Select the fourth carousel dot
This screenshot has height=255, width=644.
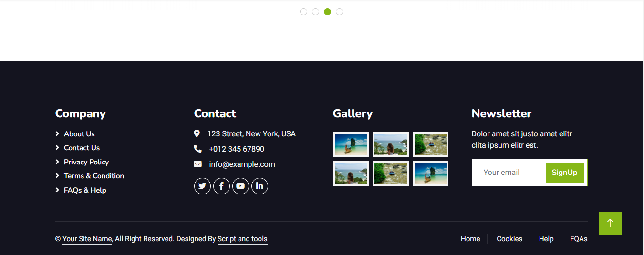point(339,12)
